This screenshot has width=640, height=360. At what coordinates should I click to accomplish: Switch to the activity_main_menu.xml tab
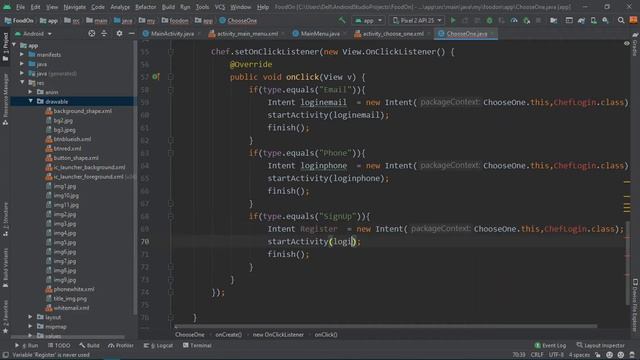(x=247, y=34)
